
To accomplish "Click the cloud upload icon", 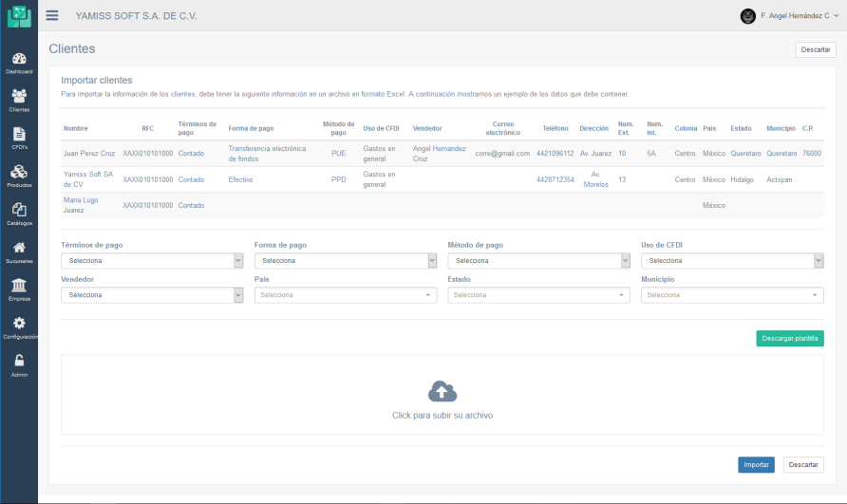I will click(442, 391).
